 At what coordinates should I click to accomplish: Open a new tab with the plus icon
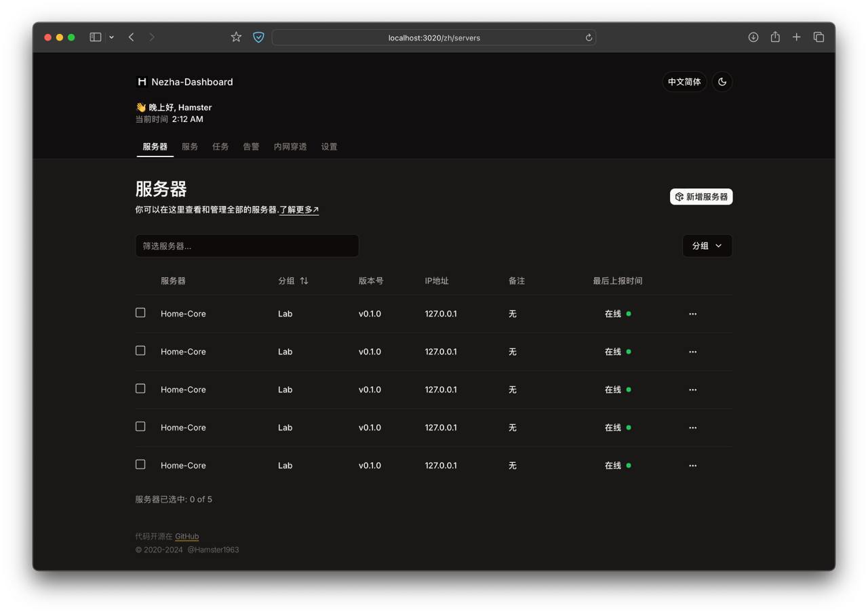797,37
